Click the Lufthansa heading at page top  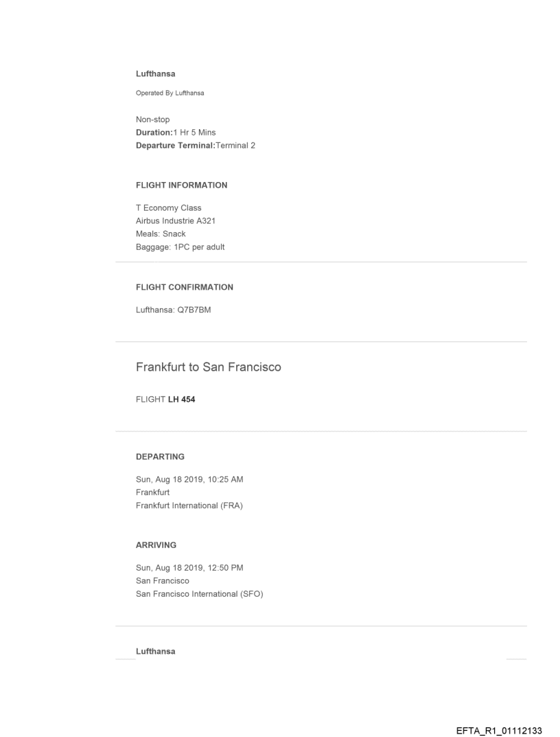coord(155,73)
